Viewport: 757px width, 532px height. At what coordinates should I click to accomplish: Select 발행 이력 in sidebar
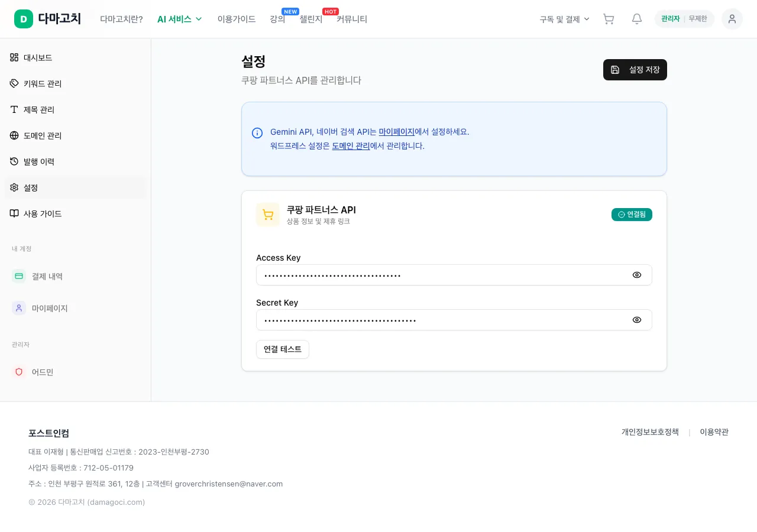(x=75, y=161)
